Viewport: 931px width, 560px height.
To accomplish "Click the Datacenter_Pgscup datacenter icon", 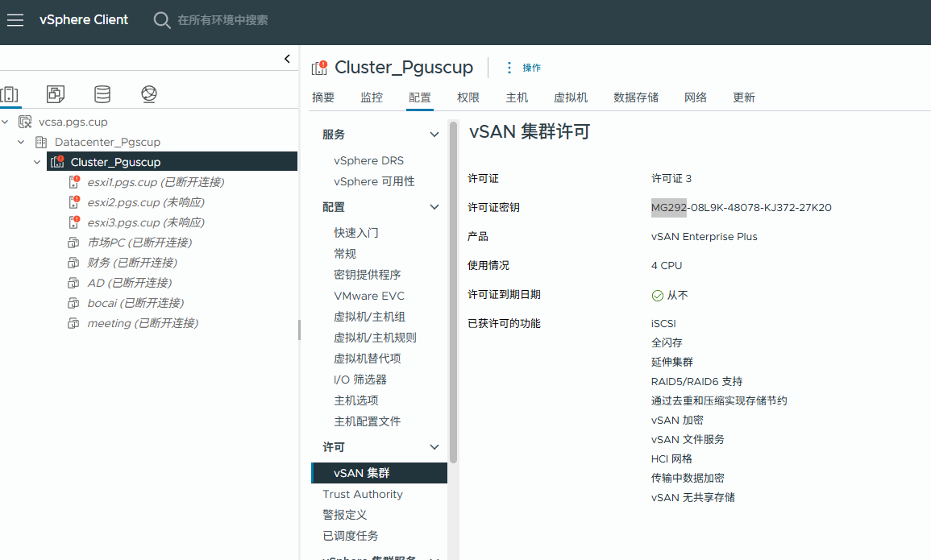I will [41, 143].
